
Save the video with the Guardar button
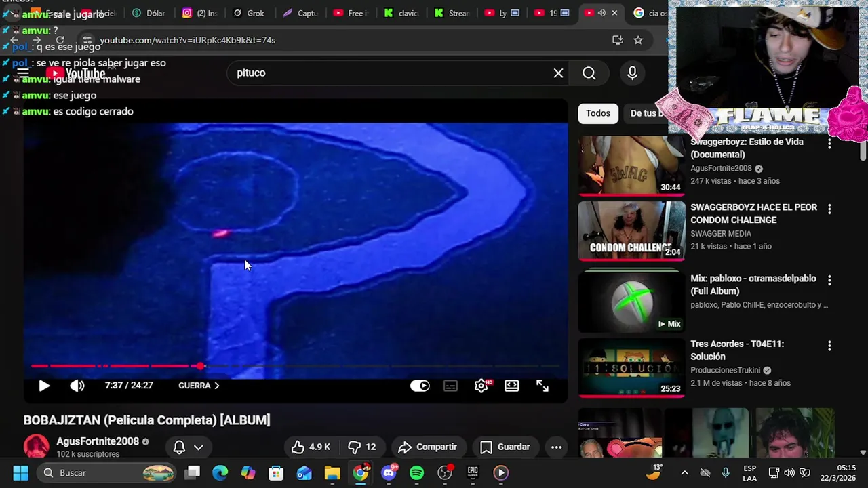pyautogui.click(x=505, y=447)
